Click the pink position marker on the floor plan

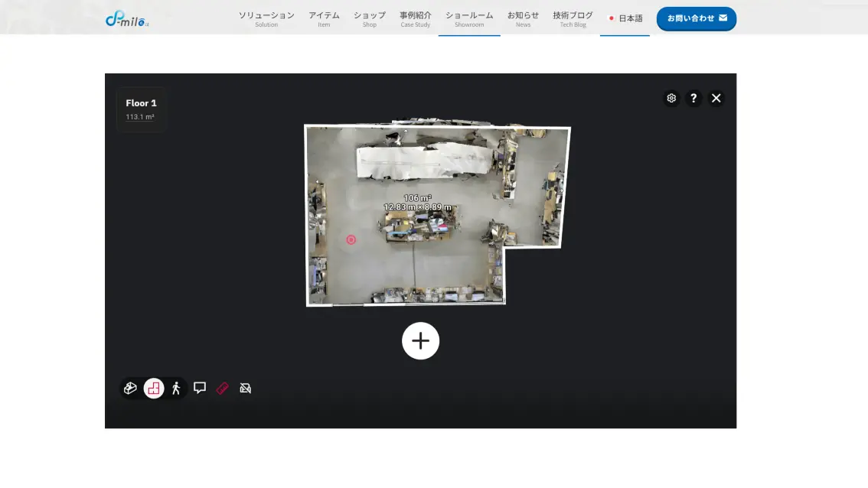pos(351,239)
